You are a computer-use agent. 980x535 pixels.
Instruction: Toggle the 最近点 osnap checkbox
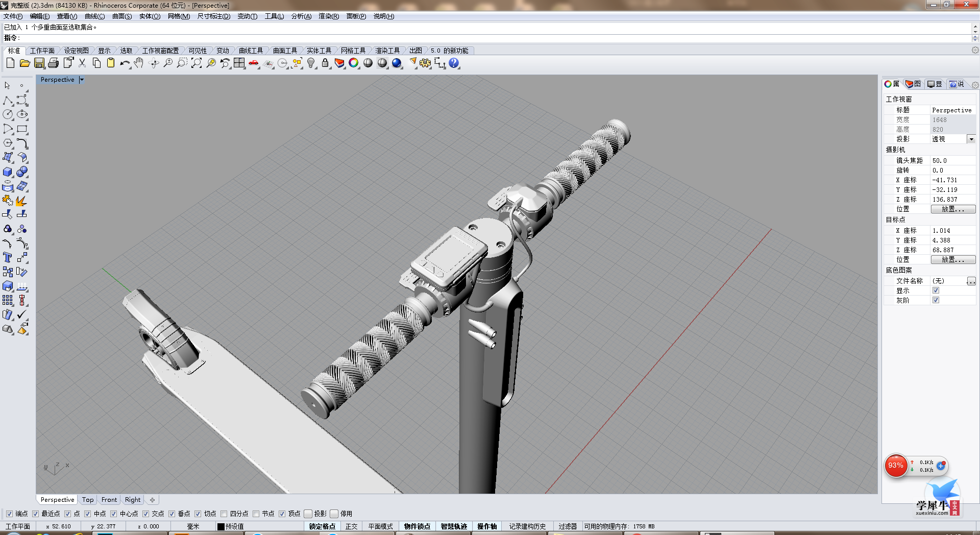point(35,514)
